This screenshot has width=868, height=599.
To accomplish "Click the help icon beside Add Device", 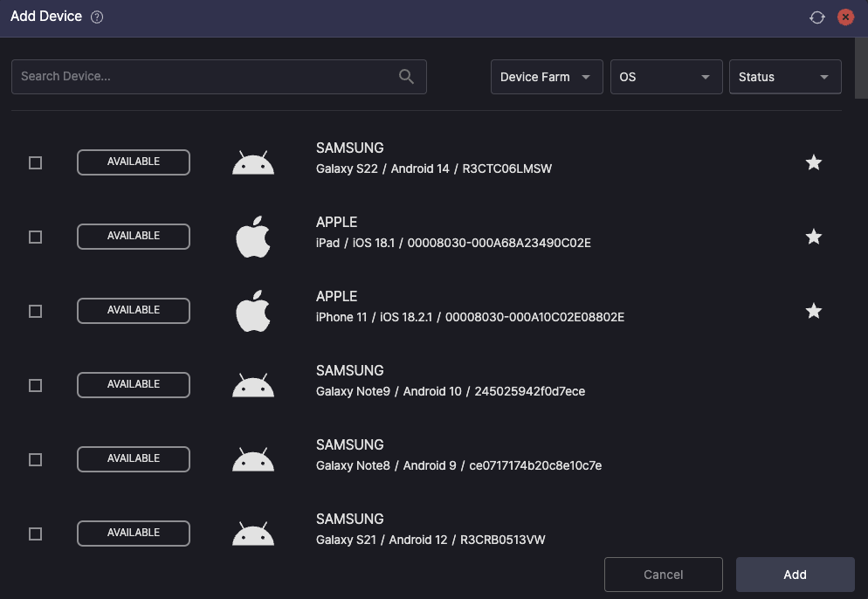I will tap(97, 17).
